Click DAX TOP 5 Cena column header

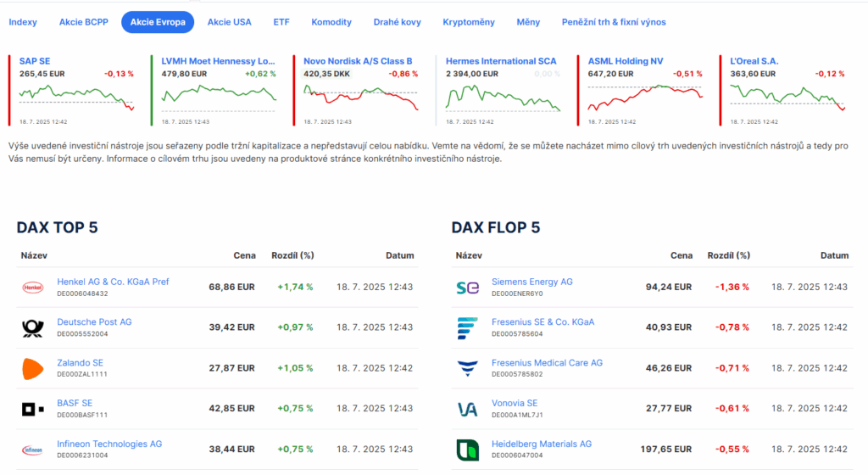click(244, 255)
